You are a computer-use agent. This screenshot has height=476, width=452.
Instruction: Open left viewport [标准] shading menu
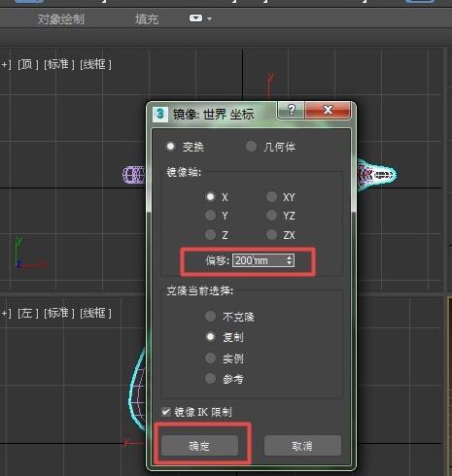click(x=59, y=313)
